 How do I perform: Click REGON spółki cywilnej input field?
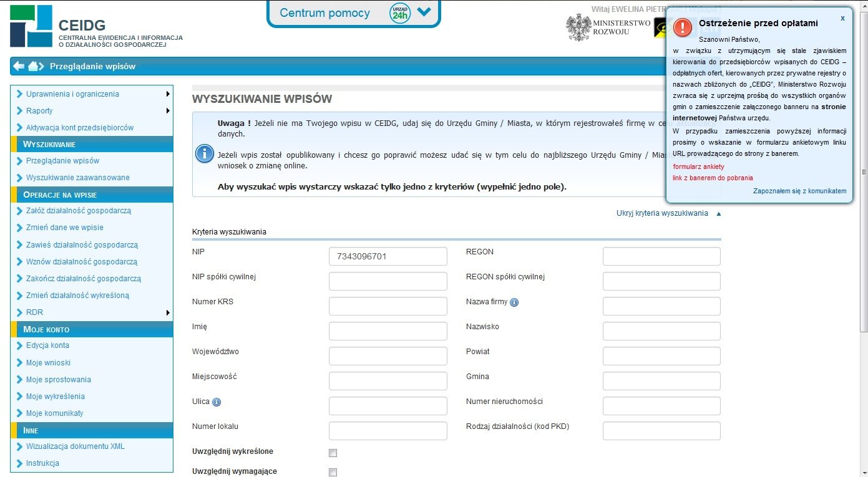661,281
